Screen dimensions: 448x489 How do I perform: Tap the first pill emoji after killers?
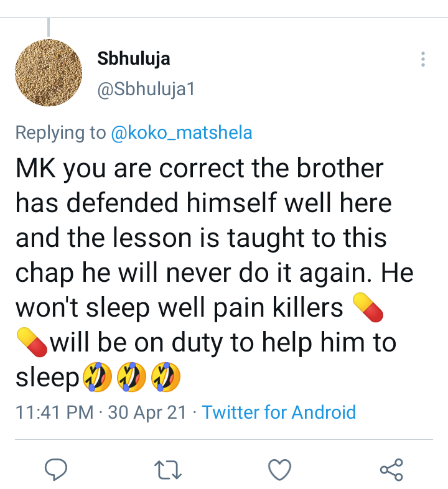tap(368, 307)
